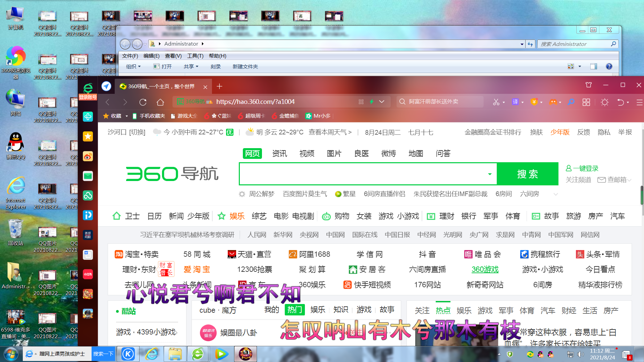Click 娱乐 category in navigation row
Viewport: 644px width, 362px height.
pos(237,216)
